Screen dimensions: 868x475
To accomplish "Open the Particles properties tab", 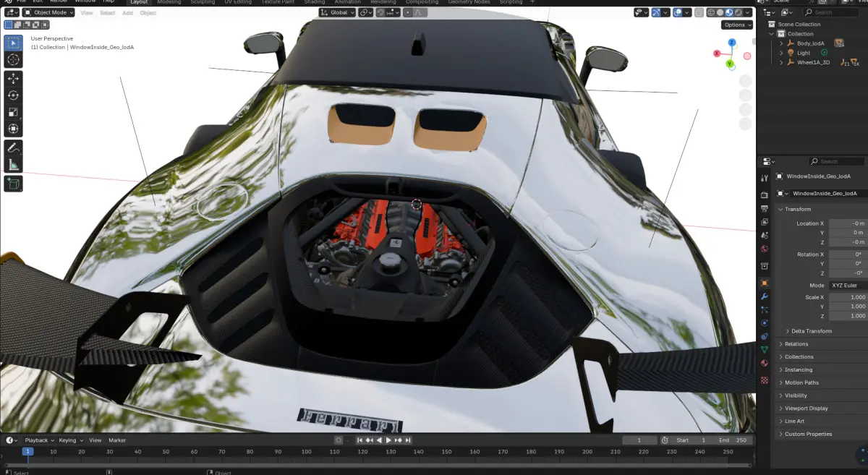I will pyautogui.click(x=765, y=309).
